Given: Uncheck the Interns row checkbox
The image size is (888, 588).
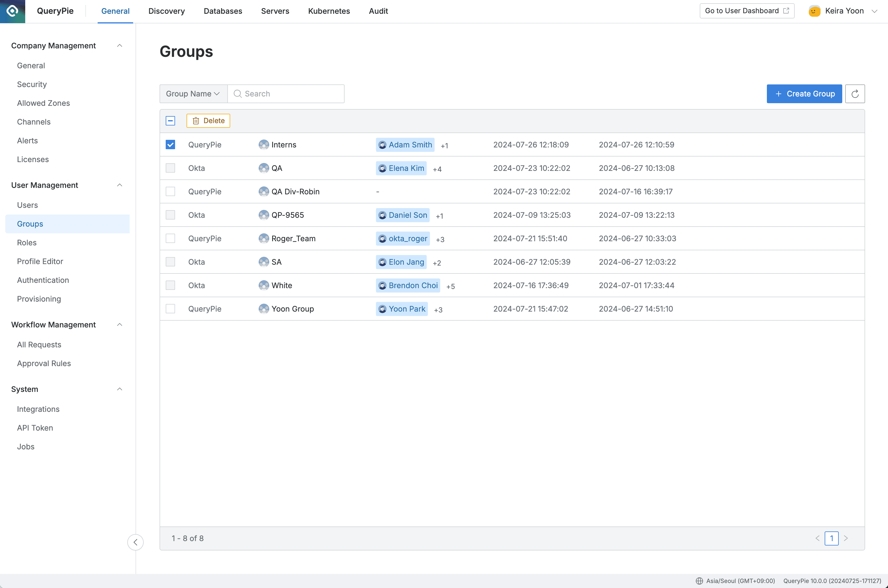Looking at the screenshot, I should pyautogui.click(x=170, y=145).
